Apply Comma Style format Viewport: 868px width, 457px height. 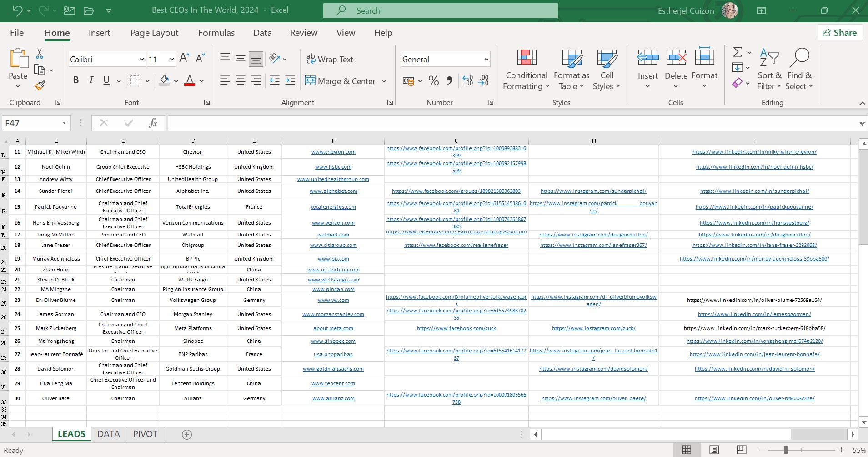[449, 81]
